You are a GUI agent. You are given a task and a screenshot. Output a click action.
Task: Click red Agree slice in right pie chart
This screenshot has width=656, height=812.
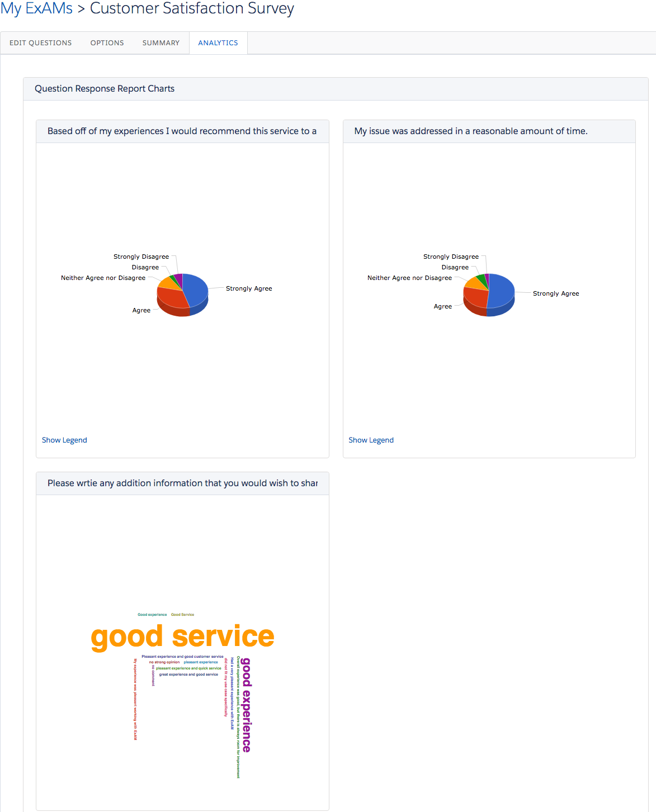(475, 297)
